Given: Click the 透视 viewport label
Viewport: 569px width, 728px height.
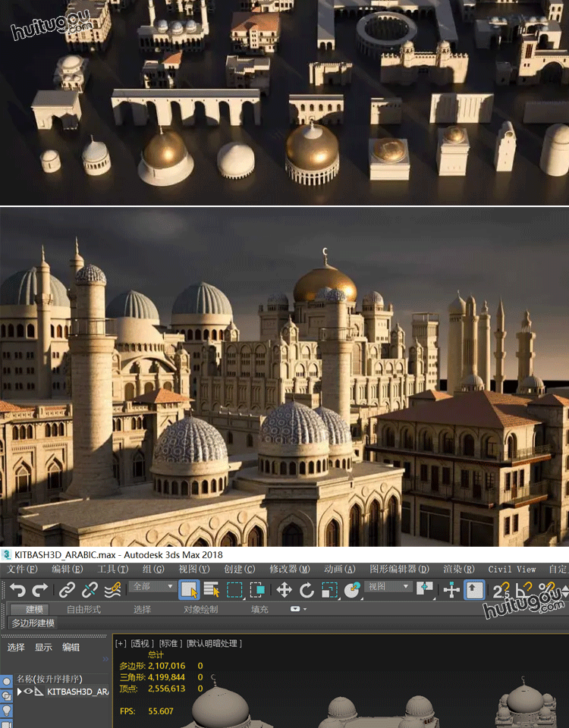Looking at the screenshot, I should pos(141,643).
